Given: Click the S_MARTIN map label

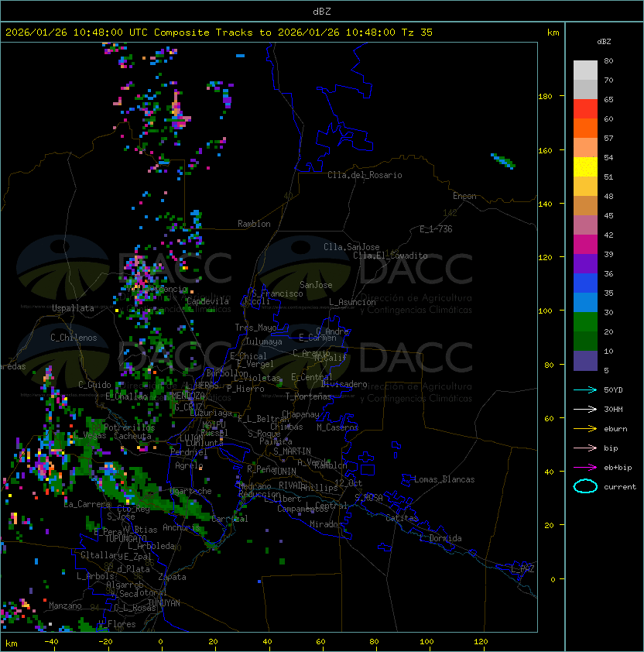Looking at the screenshot, I should click(292, 451).
